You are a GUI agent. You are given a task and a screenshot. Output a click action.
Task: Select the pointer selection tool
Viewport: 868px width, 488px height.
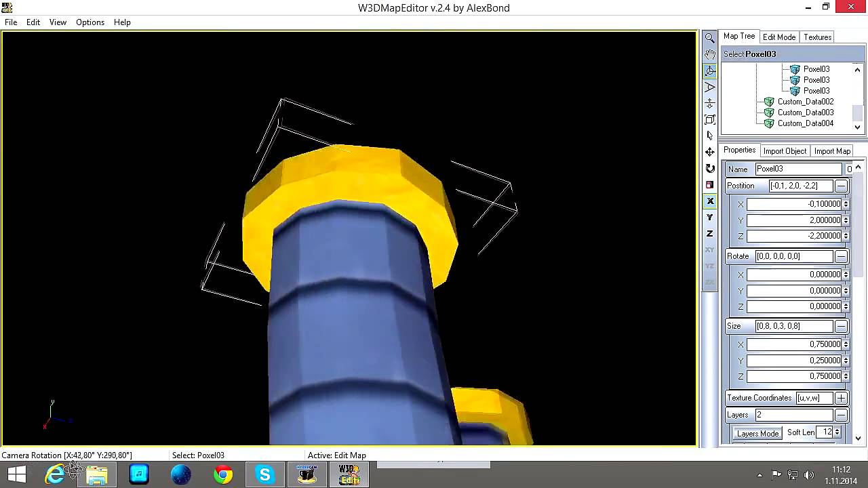[x=710, y=136]
